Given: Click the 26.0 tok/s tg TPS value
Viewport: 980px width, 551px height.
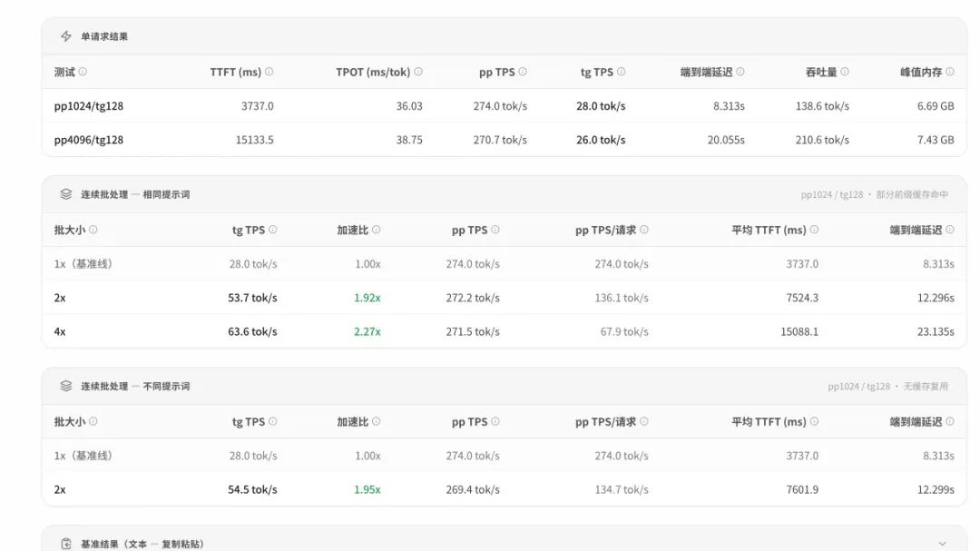Looking at the screenshot, I should [x=601, y=140].
